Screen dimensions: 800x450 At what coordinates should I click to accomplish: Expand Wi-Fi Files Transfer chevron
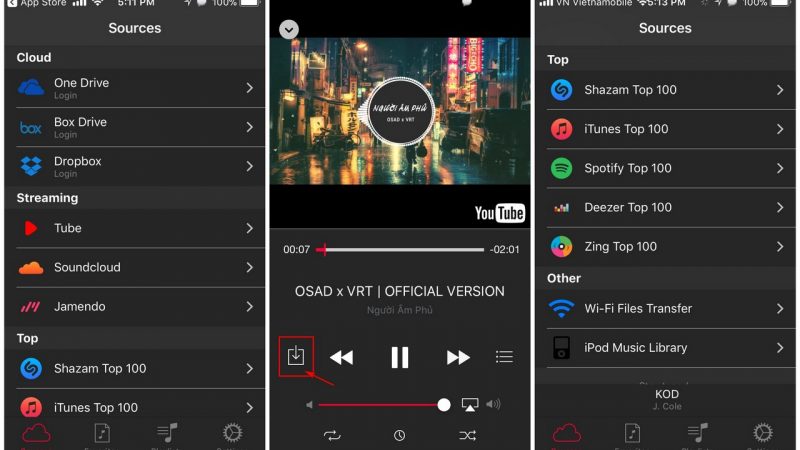(x=780, y=309)
